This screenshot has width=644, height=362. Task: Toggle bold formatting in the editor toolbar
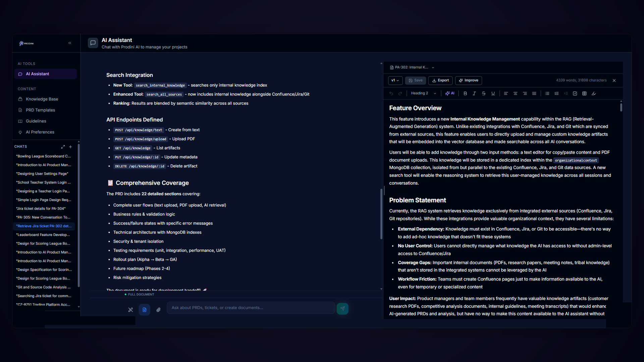465,94
